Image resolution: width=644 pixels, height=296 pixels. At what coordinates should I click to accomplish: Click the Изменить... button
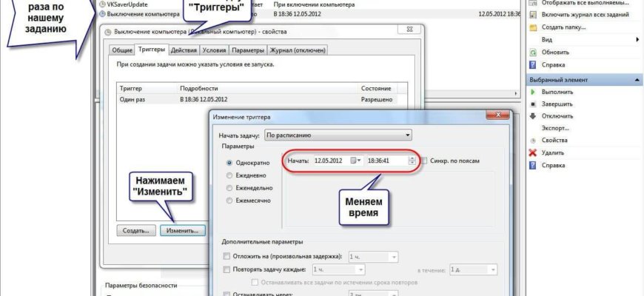tap(182, 230)
